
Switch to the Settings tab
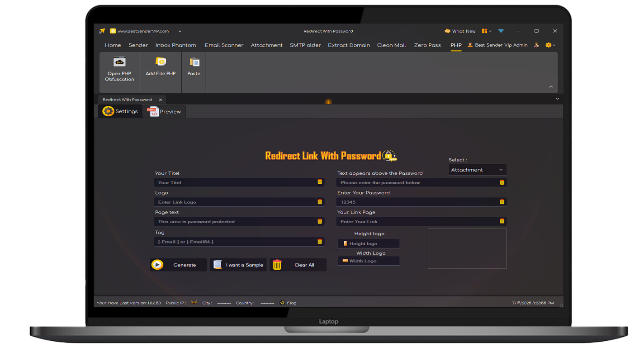point(120,111)
